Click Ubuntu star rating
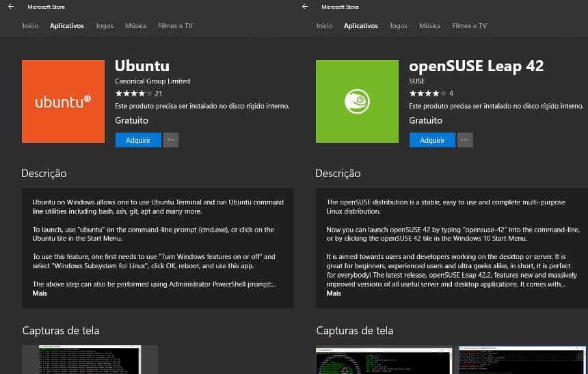Viewport: 588px width, 374px height. click(x=133, y=94)
